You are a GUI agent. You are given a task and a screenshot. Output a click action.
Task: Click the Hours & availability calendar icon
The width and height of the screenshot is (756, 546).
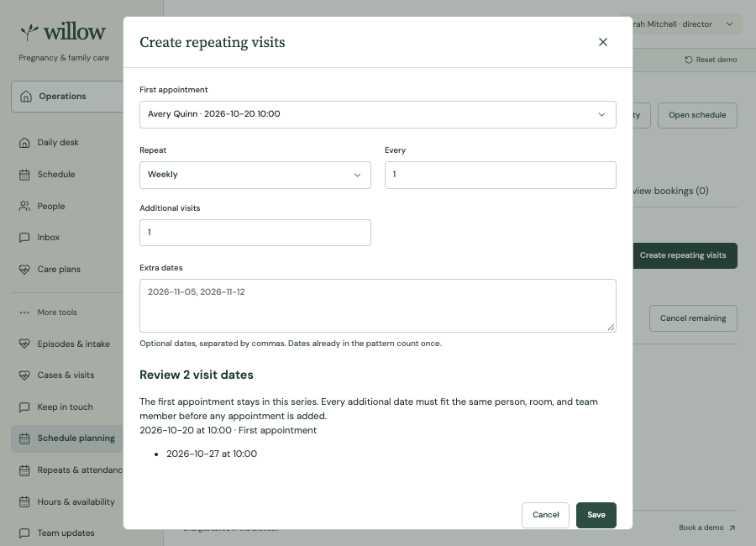pyautogui.click(x=24, y=502)
